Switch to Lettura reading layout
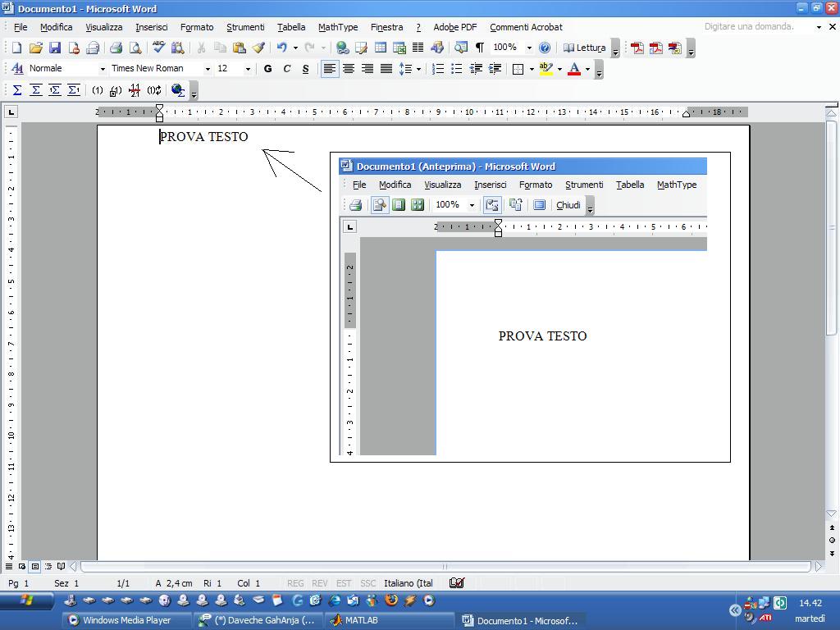 (x=584, y=48)
